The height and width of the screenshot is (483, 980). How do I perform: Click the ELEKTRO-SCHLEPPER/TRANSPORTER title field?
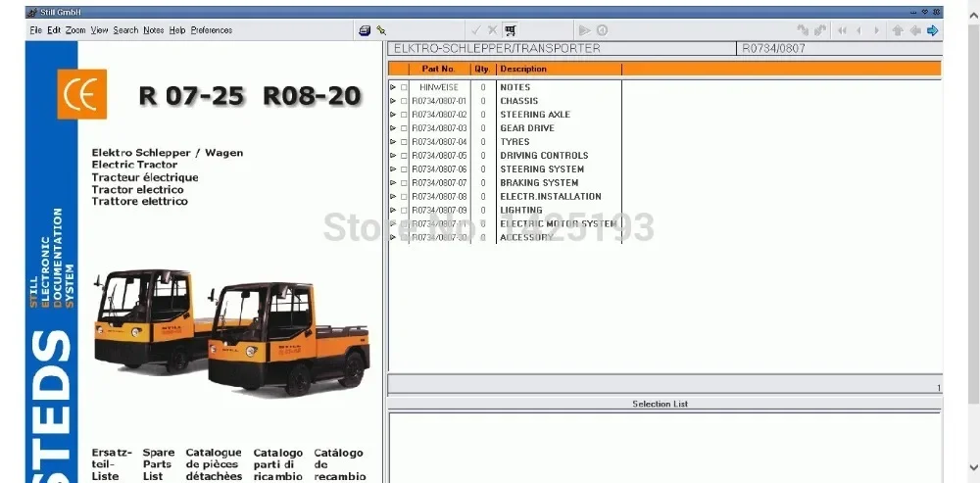pos(562,48)
